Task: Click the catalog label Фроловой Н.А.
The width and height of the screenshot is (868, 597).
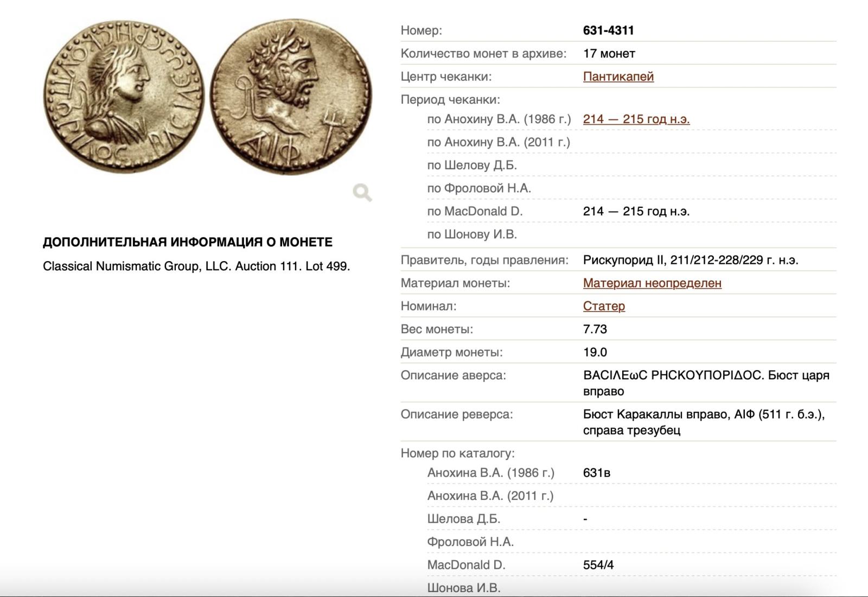Action: tap(470, 542)
